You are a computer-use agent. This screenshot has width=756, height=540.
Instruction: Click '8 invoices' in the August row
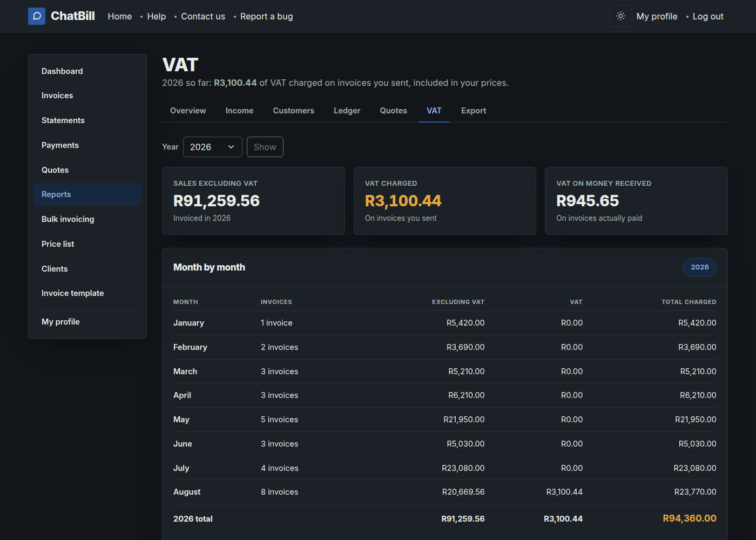coord(280,492)
